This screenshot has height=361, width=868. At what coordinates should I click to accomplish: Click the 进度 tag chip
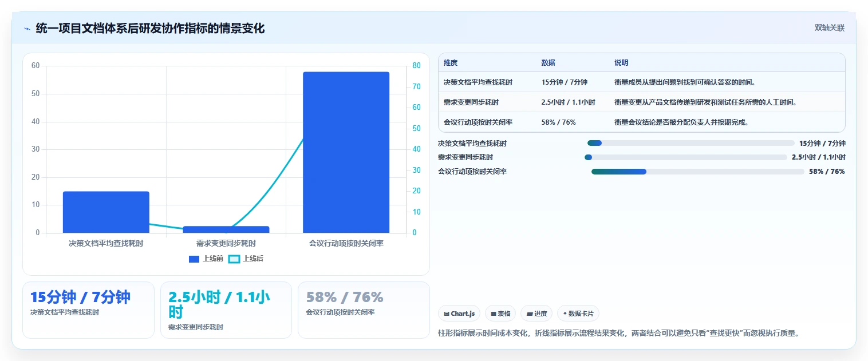(536, 314)
